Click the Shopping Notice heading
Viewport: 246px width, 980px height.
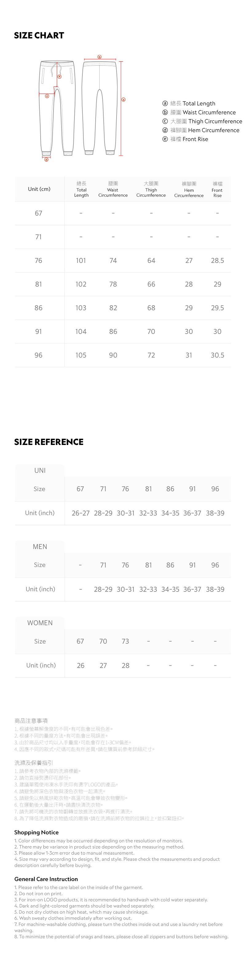coord(37,832)
